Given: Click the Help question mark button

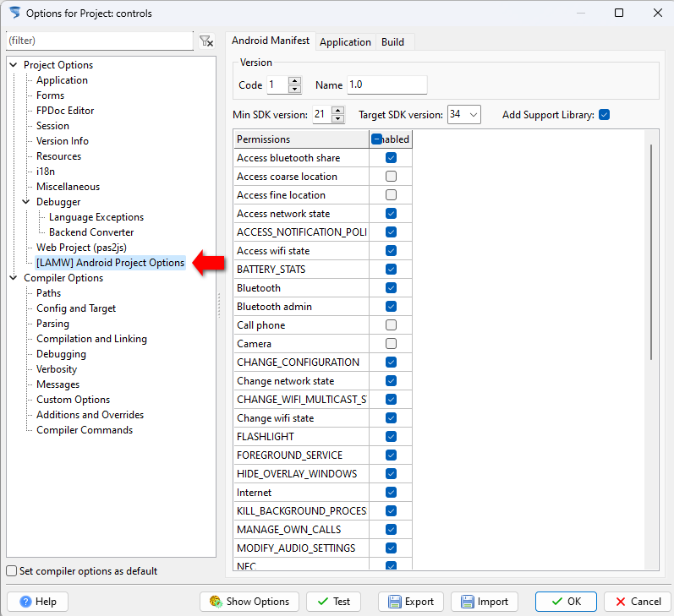Looking at the screenshot, I should pos(38,602).
